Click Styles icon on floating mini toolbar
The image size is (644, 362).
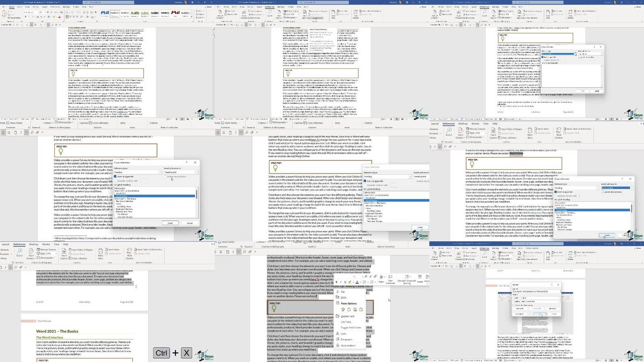pos(381,279)
